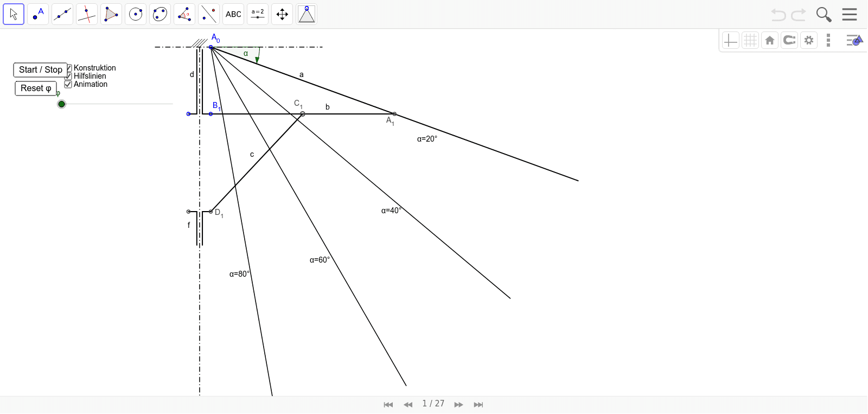Image resolution: width=868 pixels, height=414 pixels.
Task: Toggle the Konstruktion checkbox
Action: 68,68
